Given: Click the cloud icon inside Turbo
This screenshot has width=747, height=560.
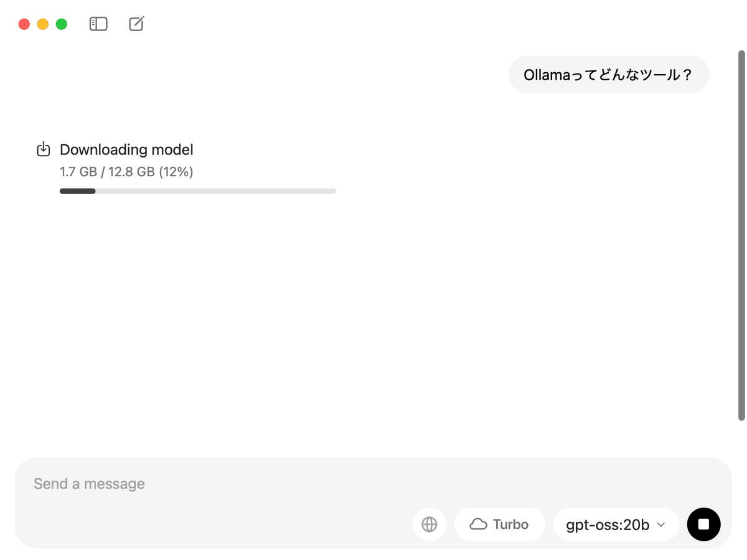Looking at the screenshot, I should (478, 525).
